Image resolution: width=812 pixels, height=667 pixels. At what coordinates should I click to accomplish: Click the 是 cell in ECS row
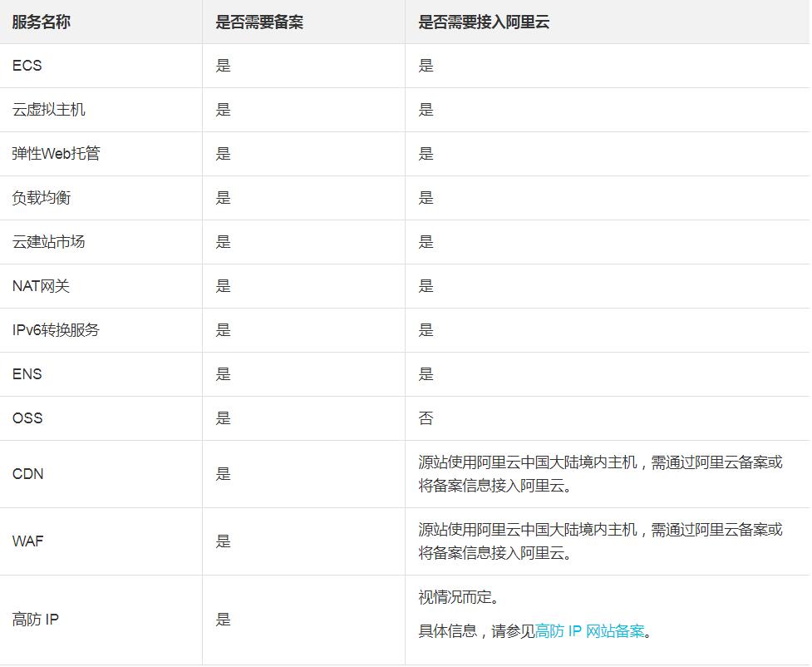click(222, 65)
